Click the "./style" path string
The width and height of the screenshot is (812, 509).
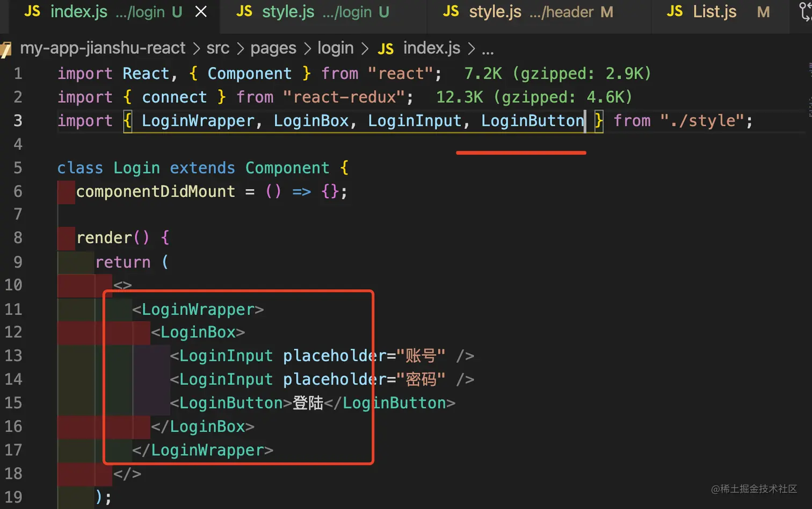(701, 120)
